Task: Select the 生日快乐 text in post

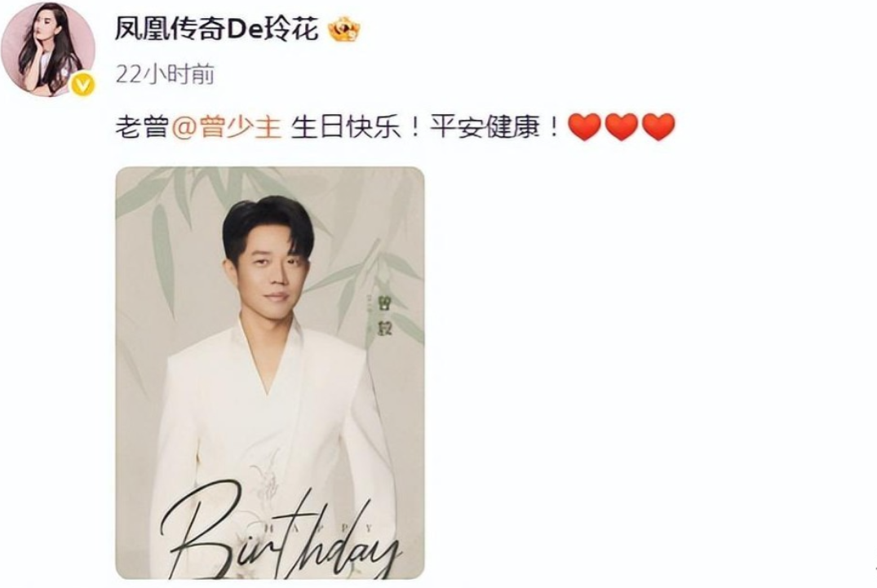Action: [x=346, y=127]
